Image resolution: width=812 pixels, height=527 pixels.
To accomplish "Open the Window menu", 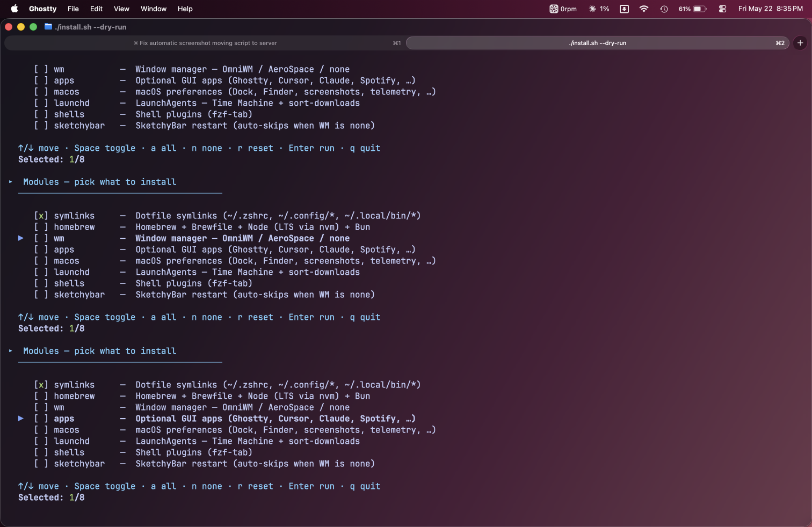I will pyautogui.click(x=154, y=9).
